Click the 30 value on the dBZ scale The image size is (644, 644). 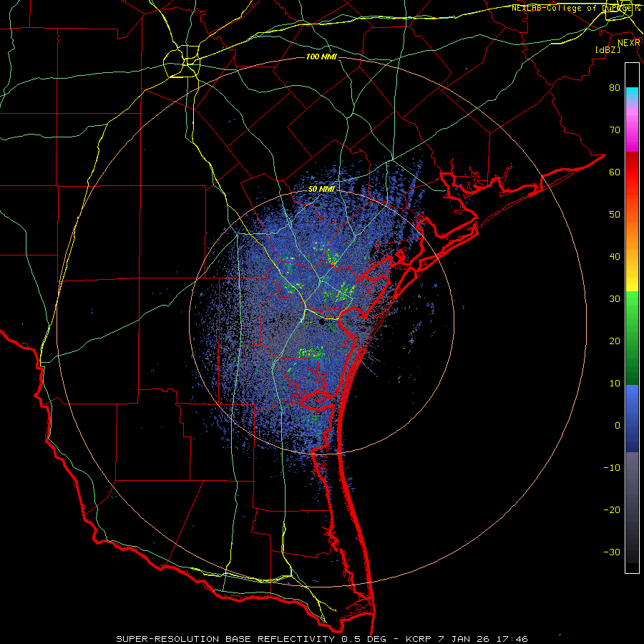(615, 298)
